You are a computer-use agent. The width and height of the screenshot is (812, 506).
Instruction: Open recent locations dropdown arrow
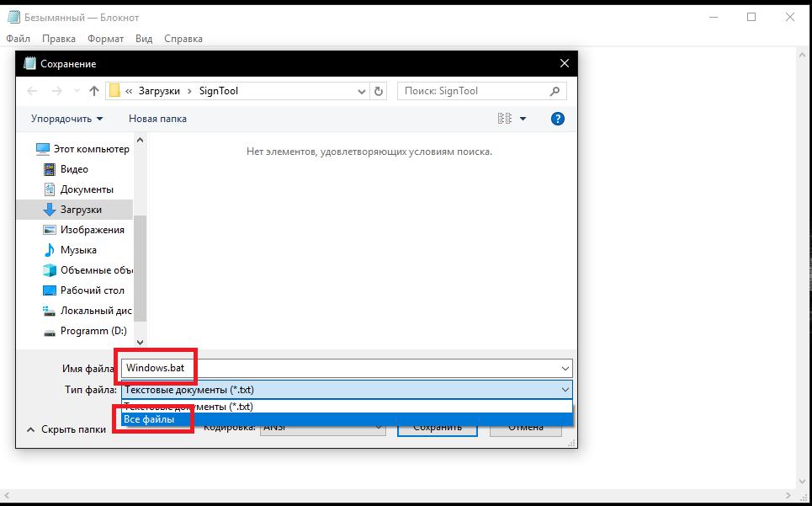[x=77, y=91]
